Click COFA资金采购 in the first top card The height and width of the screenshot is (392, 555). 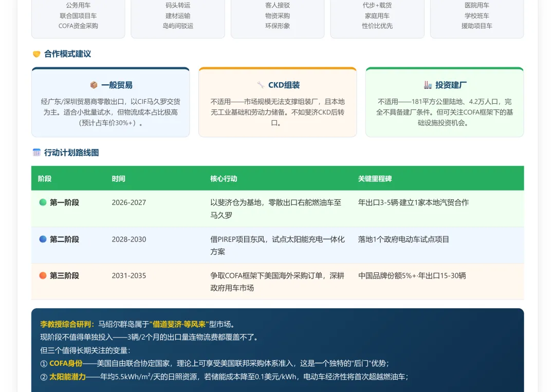tap(78, 26)
